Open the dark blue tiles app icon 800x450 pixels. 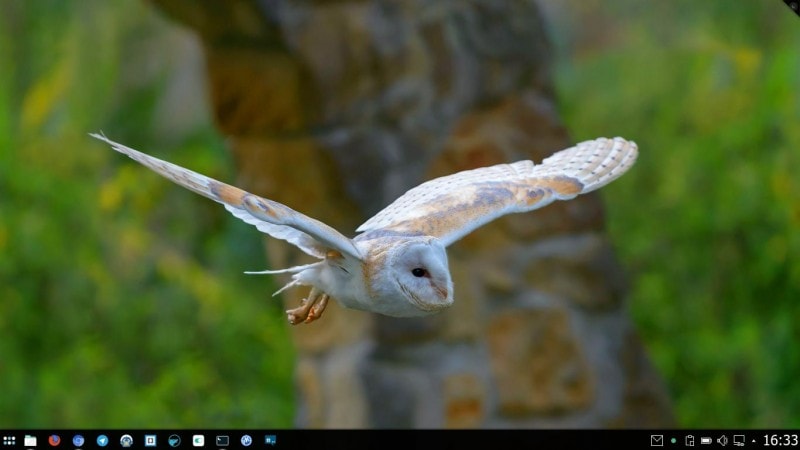270,440
